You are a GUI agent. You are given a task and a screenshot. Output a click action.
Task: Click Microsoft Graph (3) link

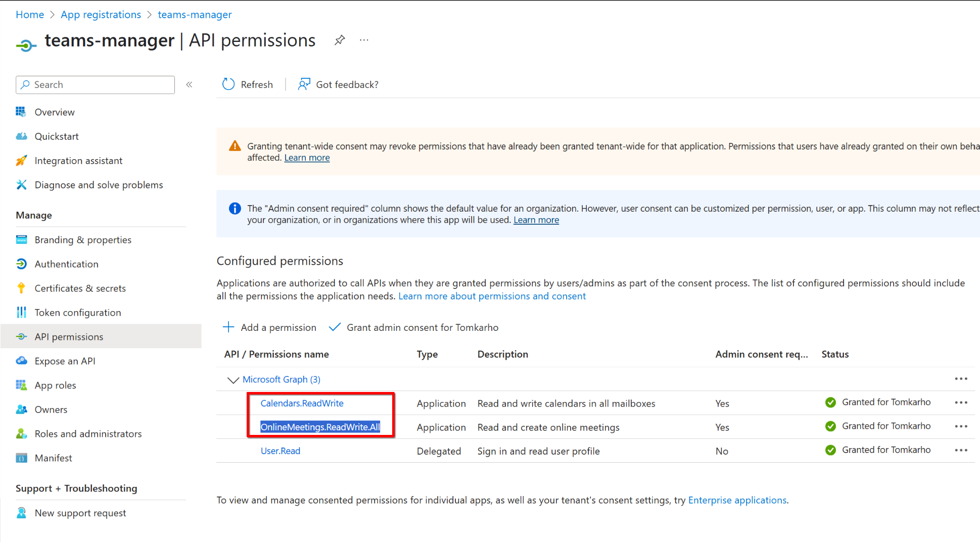(282, 379)
